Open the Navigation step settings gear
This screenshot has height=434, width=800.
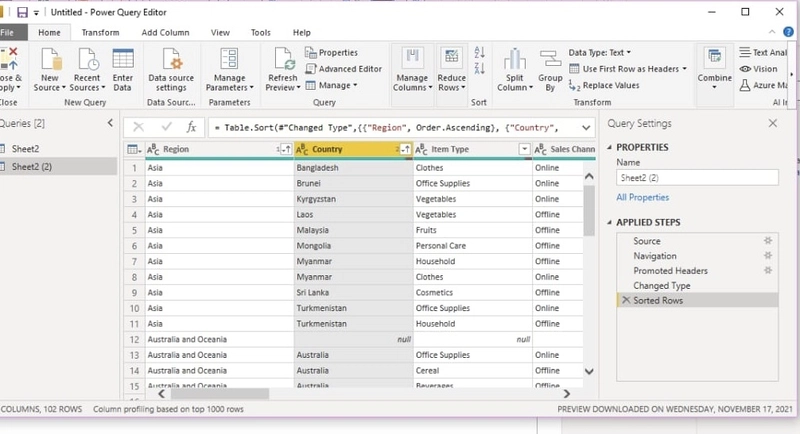pyautogui.click(x=768, y=256)
